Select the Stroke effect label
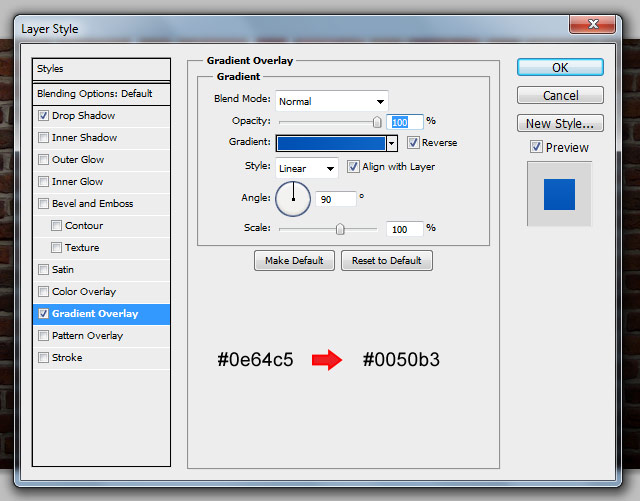This screenshot has width=640, height=501. pyautogui.click(x=67, y=358)
